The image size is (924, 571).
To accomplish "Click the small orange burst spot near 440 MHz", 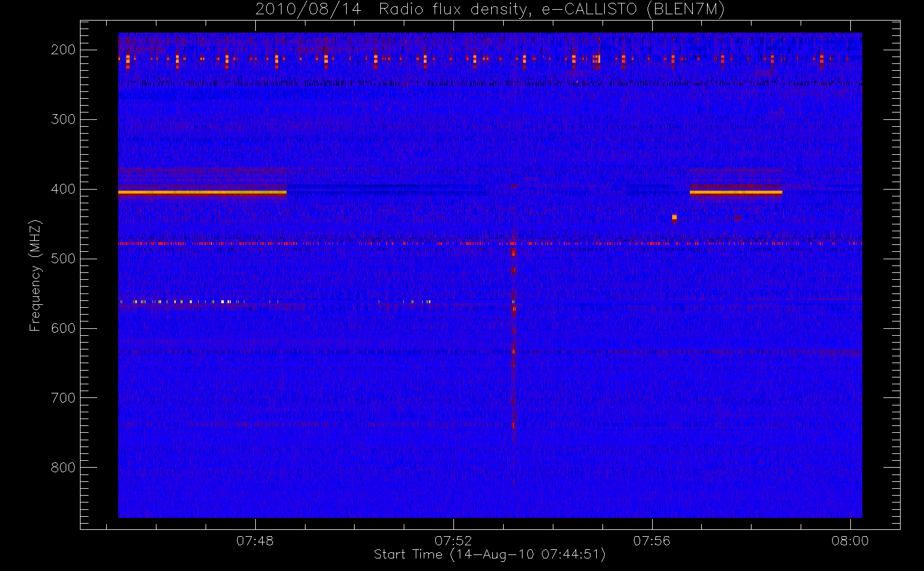I will coord(674,217).
